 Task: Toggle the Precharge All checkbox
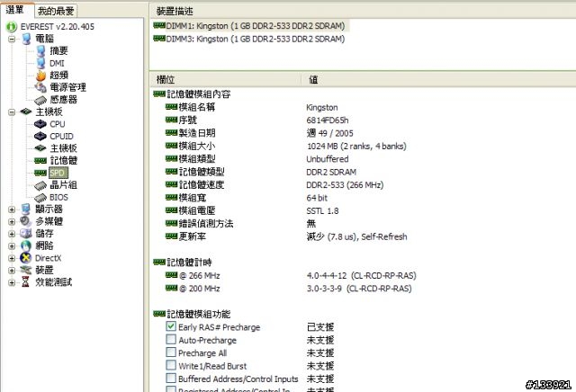point(171,352)
